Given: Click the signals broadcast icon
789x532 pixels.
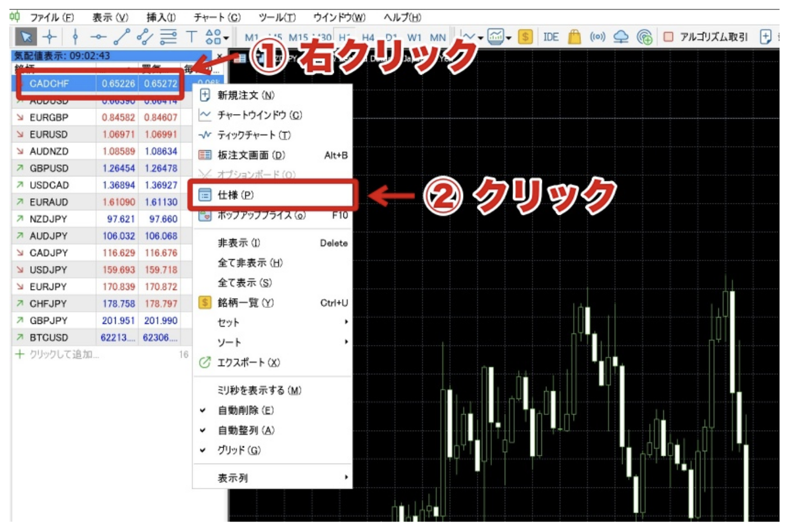Looking at the screenshot, I should click(598, 37).
